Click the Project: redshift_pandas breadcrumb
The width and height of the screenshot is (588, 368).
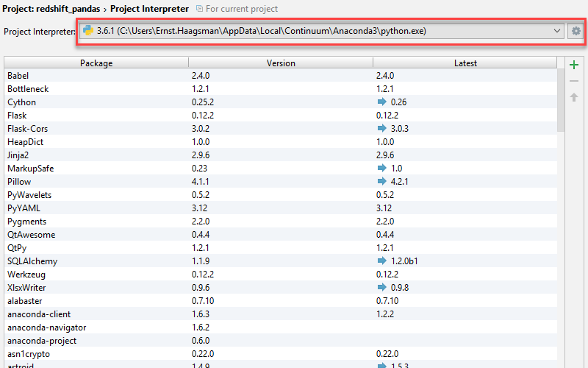point(51,9)
